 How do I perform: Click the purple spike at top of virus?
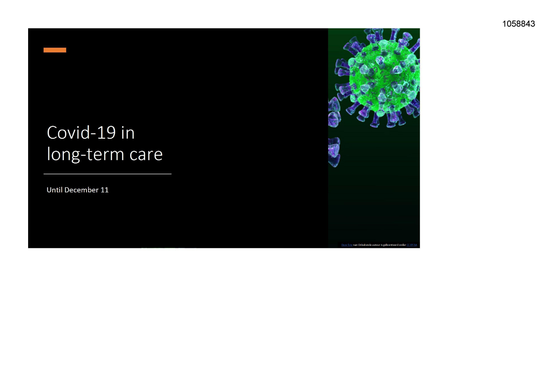click(x=394, y=35)
